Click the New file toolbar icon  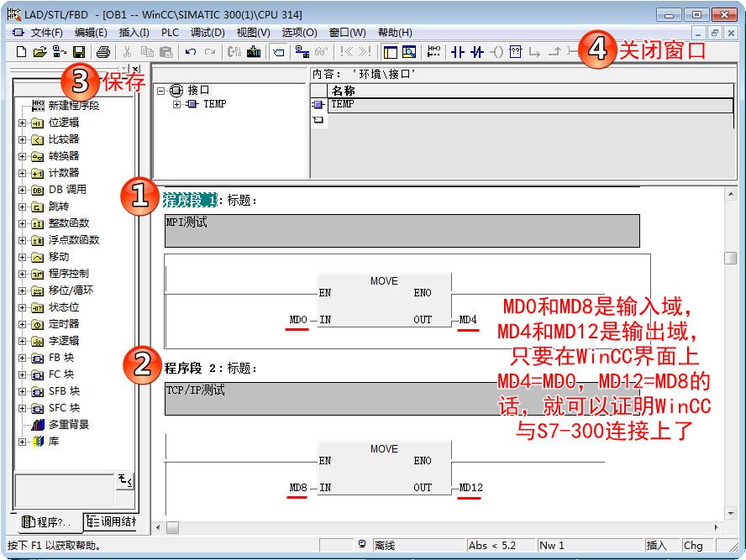(21, 51)
